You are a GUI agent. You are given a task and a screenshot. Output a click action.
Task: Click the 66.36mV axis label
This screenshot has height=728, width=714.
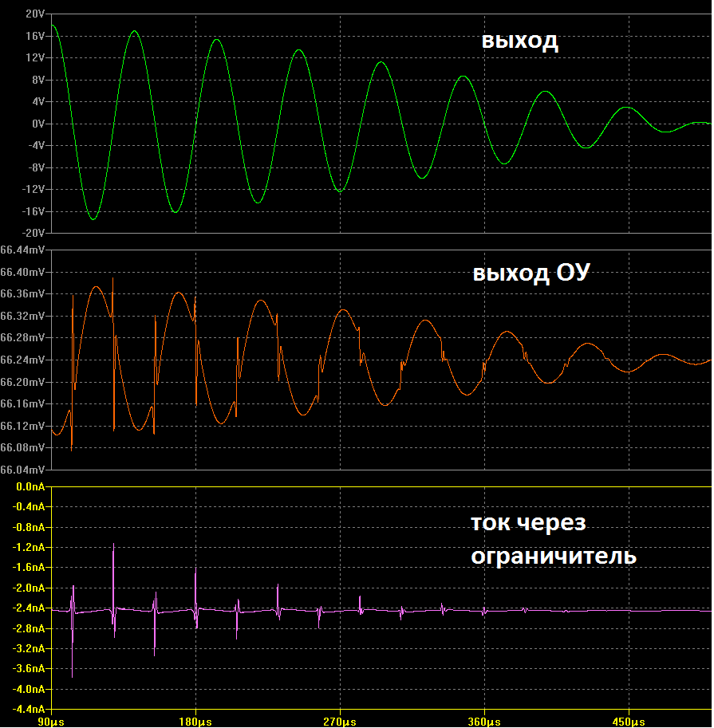coord(23,294)
